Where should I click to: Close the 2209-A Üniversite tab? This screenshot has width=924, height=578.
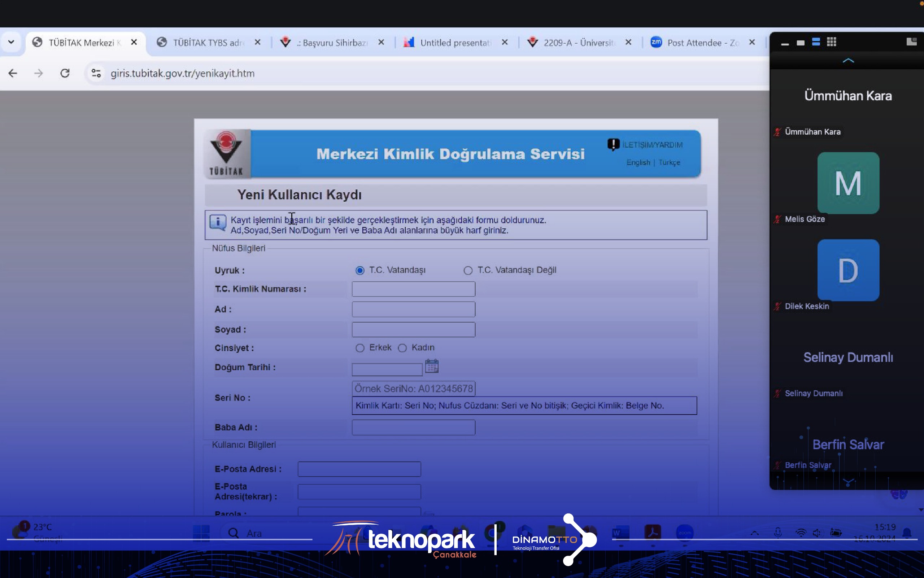point(628,42)
